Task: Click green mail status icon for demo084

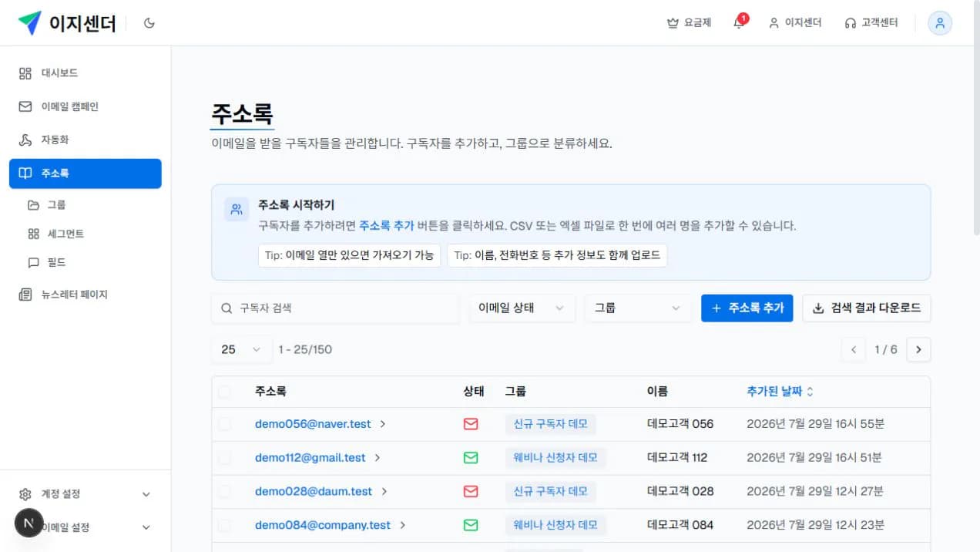Action: coord(471,525)
